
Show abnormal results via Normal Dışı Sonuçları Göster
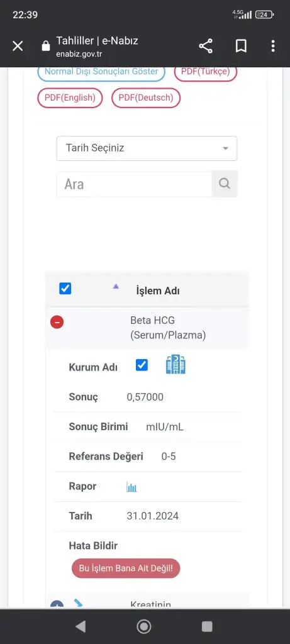pyautogui.click(x=101, y=72)
